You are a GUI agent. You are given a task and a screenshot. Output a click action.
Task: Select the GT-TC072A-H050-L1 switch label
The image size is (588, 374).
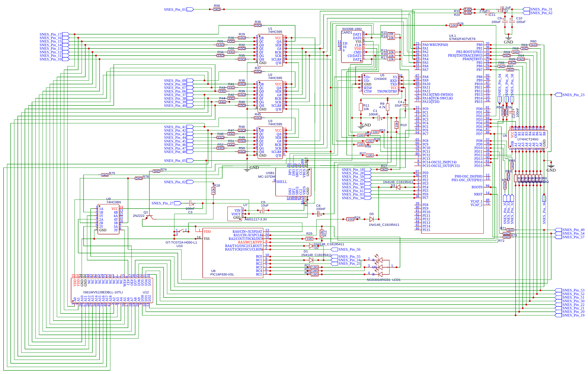tap(181, 242)
